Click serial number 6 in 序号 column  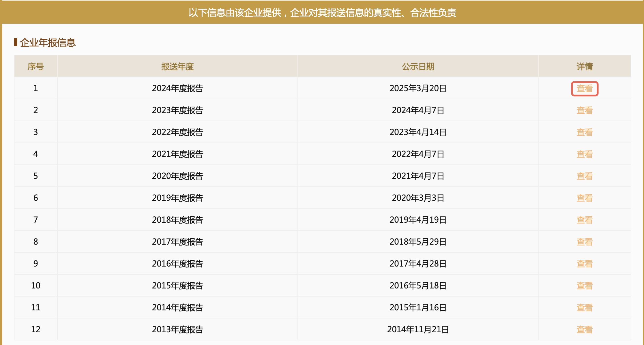[x=35, y=198]
